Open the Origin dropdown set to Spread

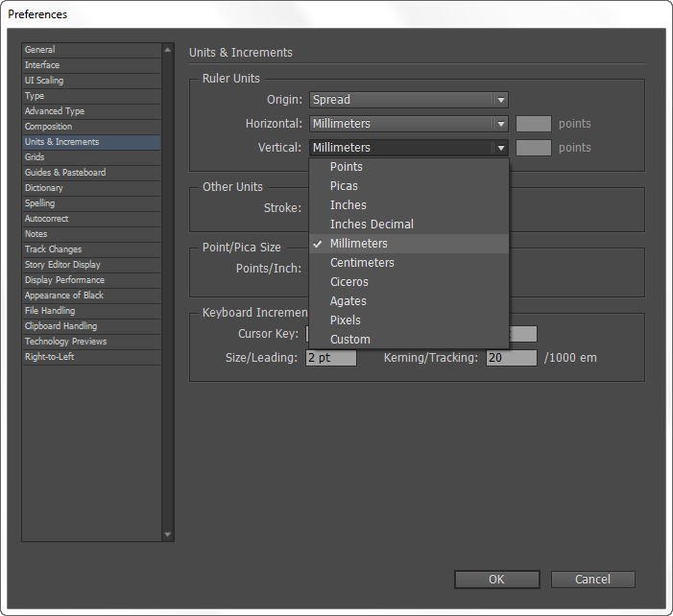[x=408, y=100]
